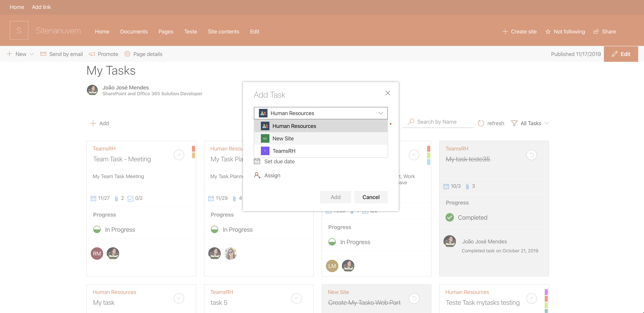This screenshot has width=644, height=313.
Task: Click the Not following star icon
Action: 548,31
